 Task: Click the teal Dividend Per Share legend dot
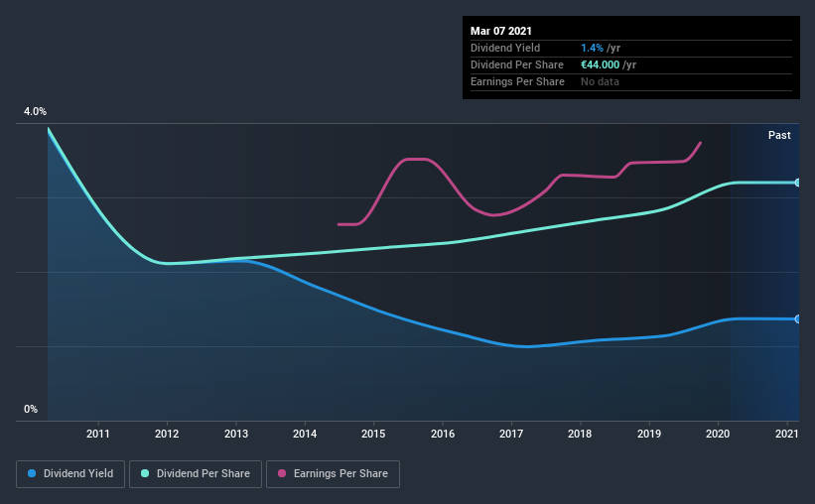coord(145,473)
